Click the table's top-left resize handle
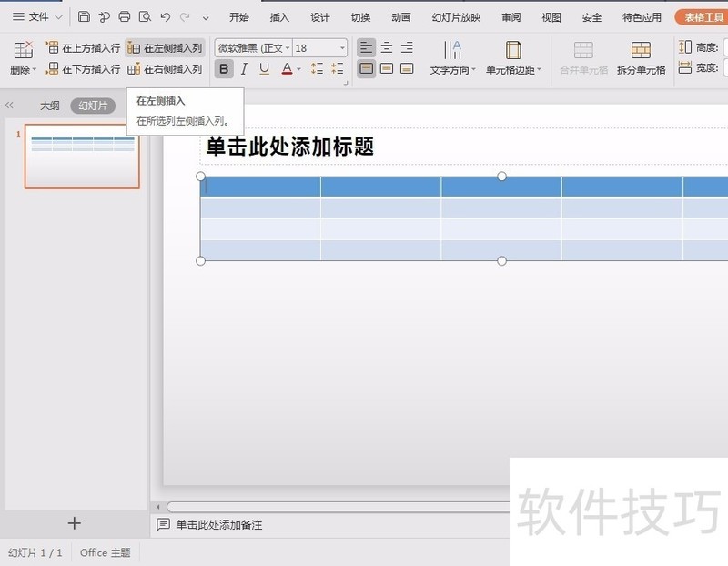 200,177
